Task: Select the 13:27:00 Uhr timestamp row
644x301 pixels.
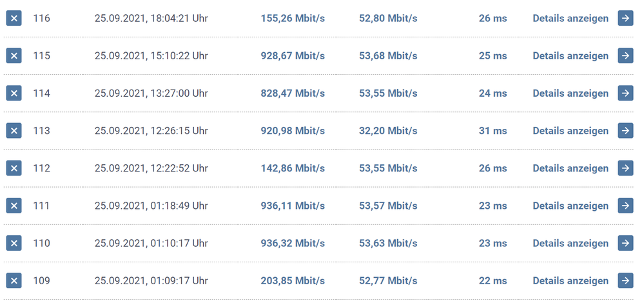Action: [x=151, y=93]
